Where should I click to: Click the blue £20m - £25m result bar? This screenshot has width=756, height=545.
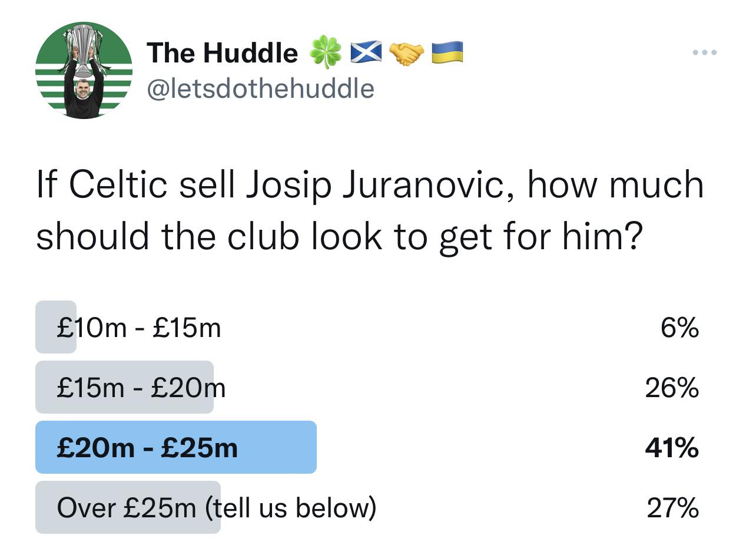[175, 448]
